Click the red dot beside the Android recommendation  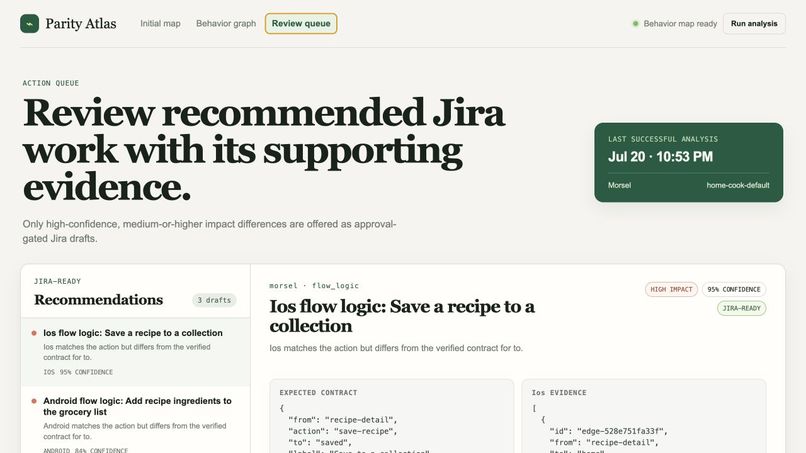34,401
